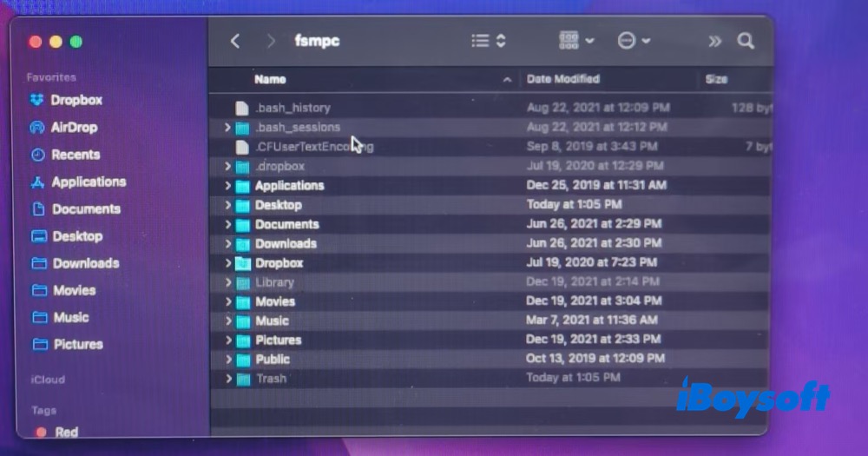Click the Public folder icon

pyautogui.click(x=243, y=360)
